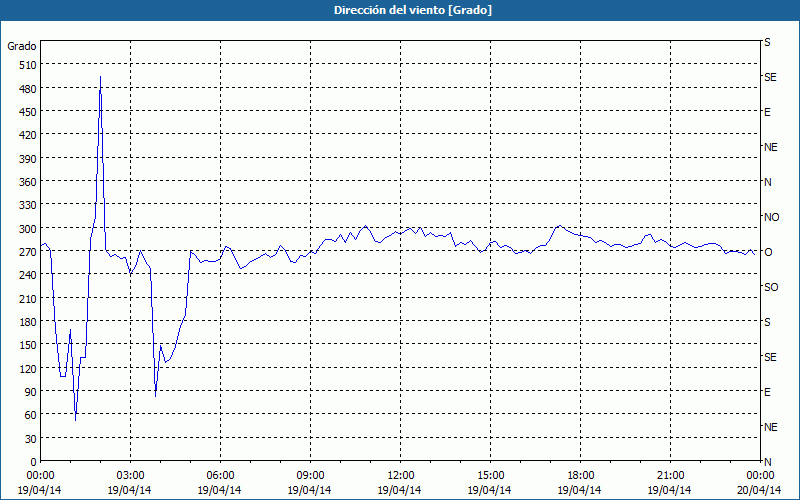
Task: Click the 'E' compass label at 90
Action: pyautogui.click(x=767, y=392)
